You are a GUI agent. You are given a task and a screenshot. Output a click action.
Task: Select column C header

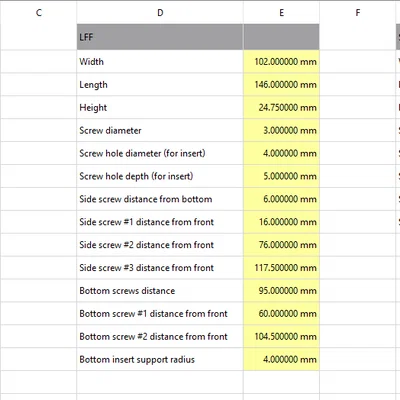click(39, 13)
